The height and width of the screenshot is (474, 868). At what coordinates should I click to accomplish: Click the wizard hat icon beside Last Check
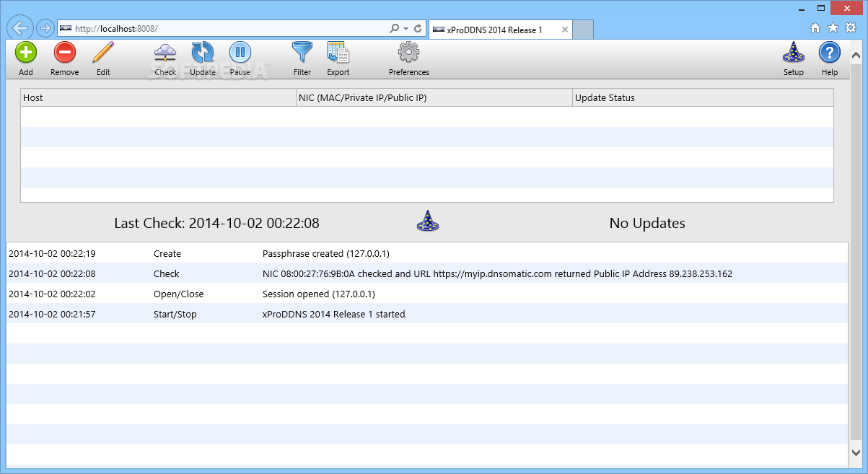tap(428, 221)
